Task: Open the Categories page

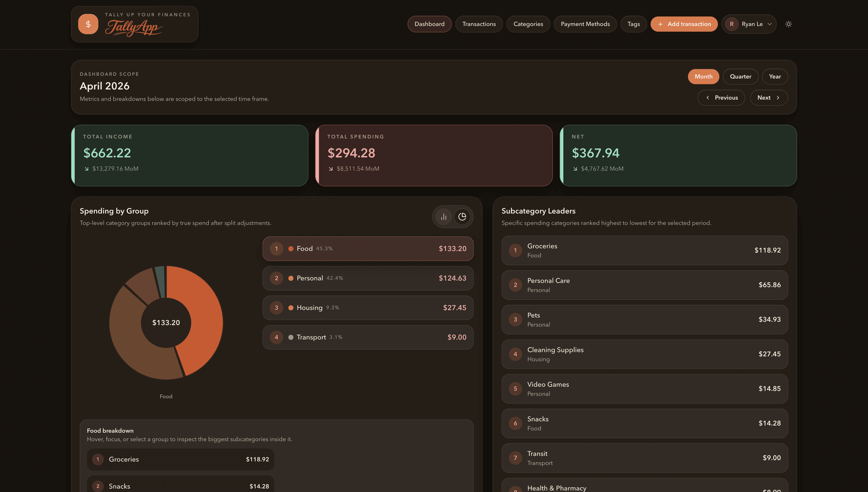Action: tap(528, 24)
